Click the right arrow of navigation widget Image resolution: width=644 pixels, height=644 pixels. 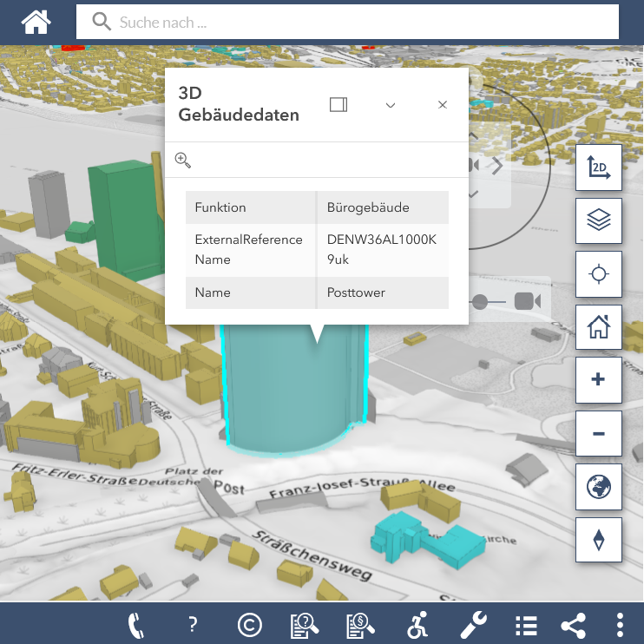tap(497, 166)
